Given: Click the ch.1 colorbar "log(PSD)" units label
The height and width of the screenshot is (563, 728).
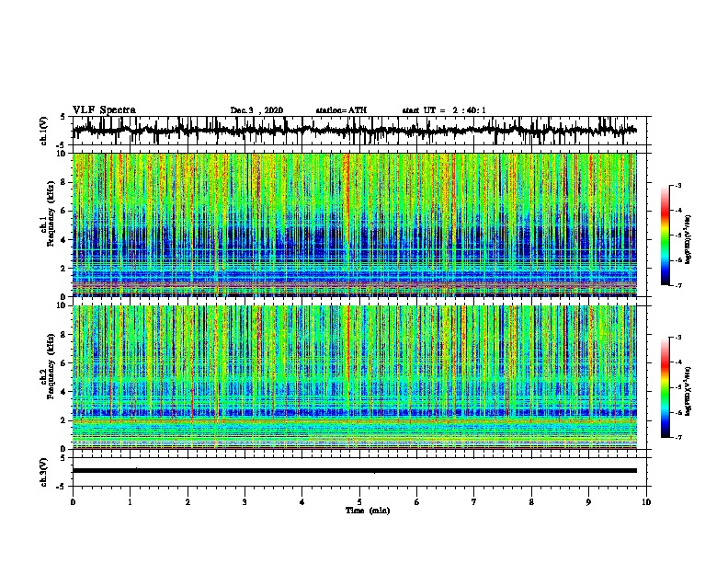Looking at the screenshot, I should pyautogui.click(x=688, y=239).
